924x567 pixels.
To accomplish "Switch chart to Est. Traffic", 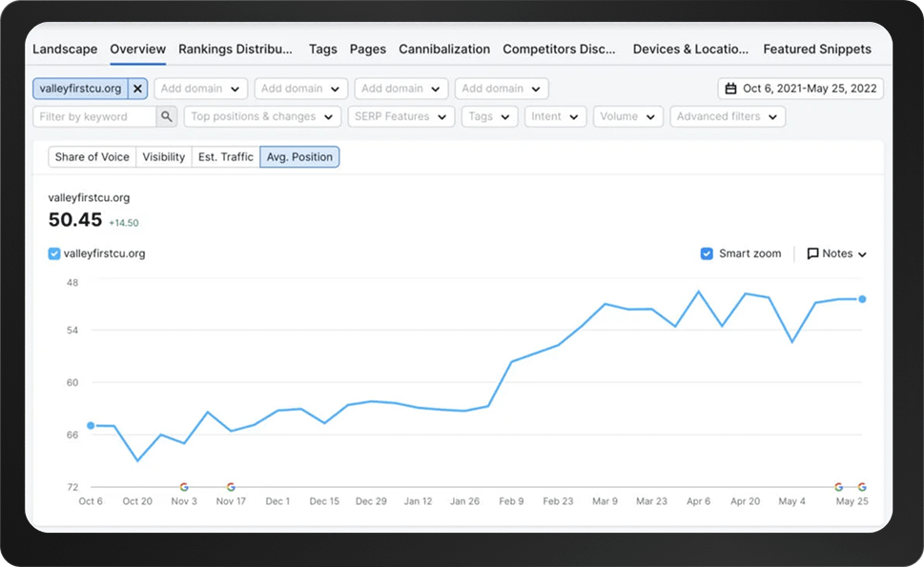I will coord(224,157).
